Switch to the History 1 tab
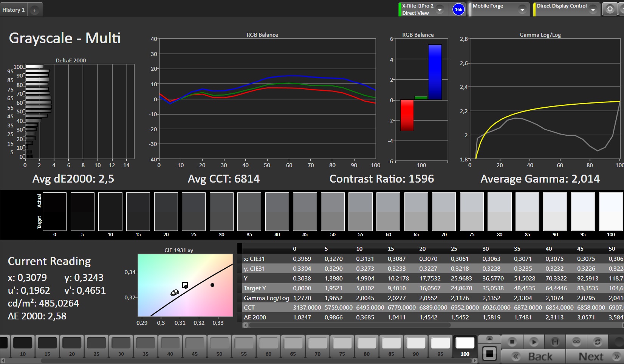Image resolution: width=624 pixels, height=364 pixels. click(x=14, y=10)
